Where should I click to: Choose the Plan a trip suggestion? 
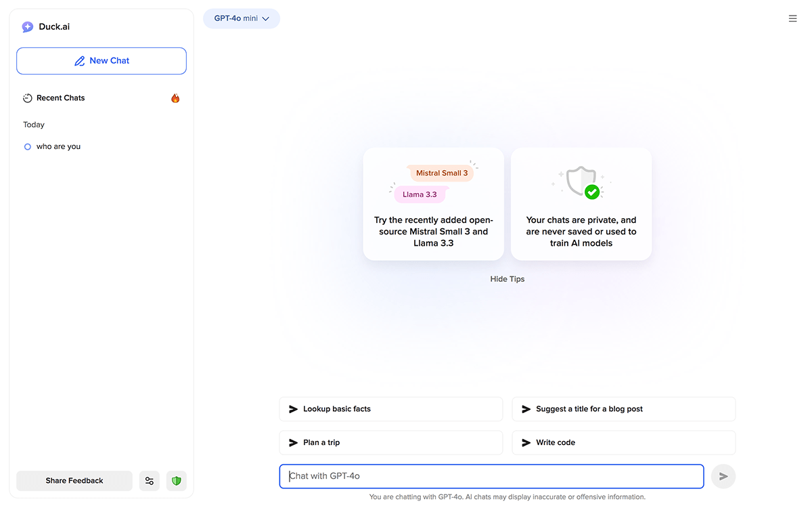coord(390,442)
